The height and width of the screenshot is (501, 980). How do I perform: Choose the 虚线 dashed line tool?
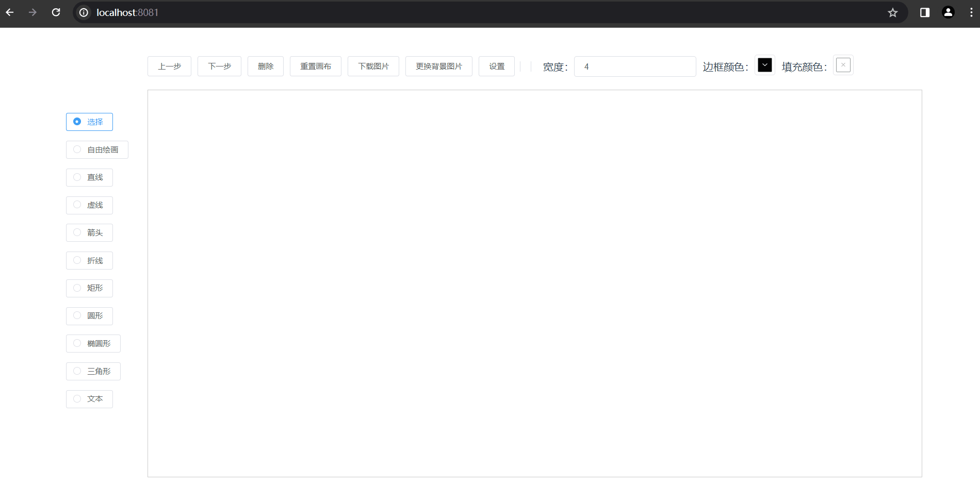pos(89,205)
